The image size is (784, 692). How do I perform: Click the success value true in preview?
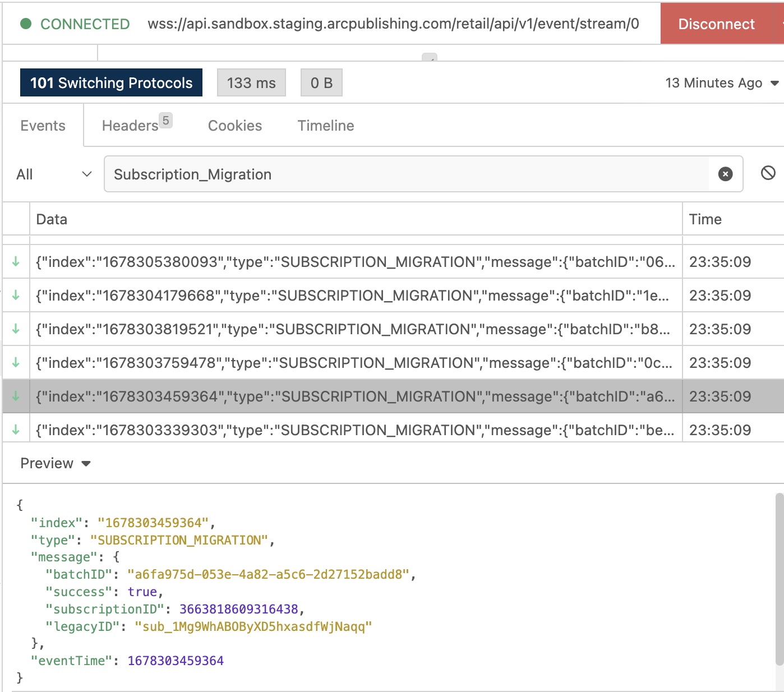142,592
